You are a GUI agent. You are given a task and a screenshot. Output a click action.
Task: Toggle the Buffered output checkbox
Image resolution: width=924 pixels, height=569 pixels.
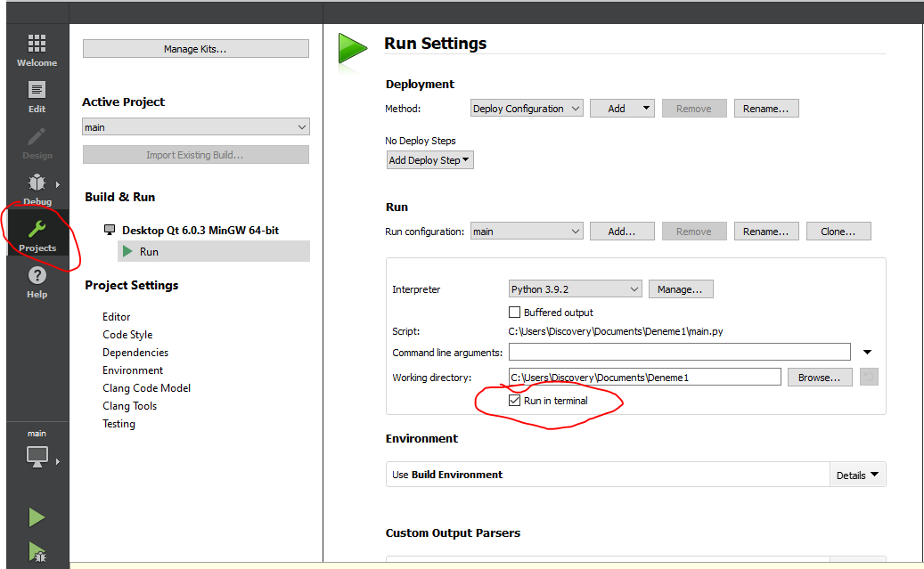tap(514, 313)
